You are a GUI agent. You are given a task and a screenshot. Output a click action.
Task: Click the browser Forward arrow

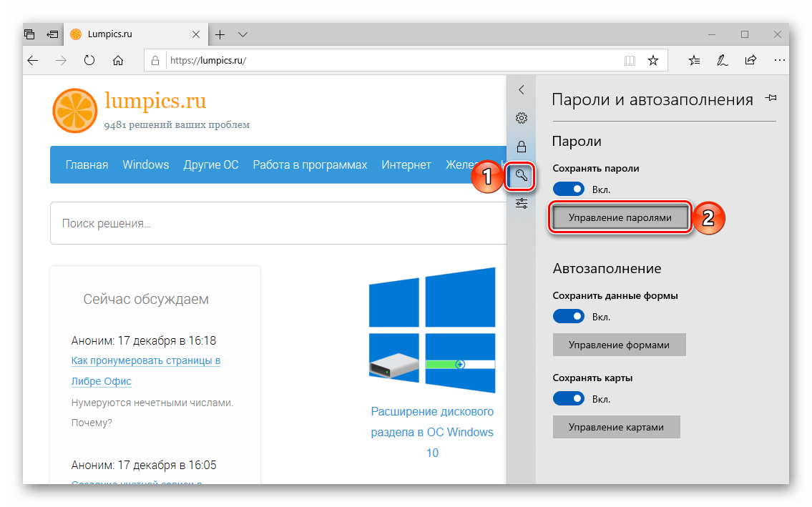coord(61,61)
